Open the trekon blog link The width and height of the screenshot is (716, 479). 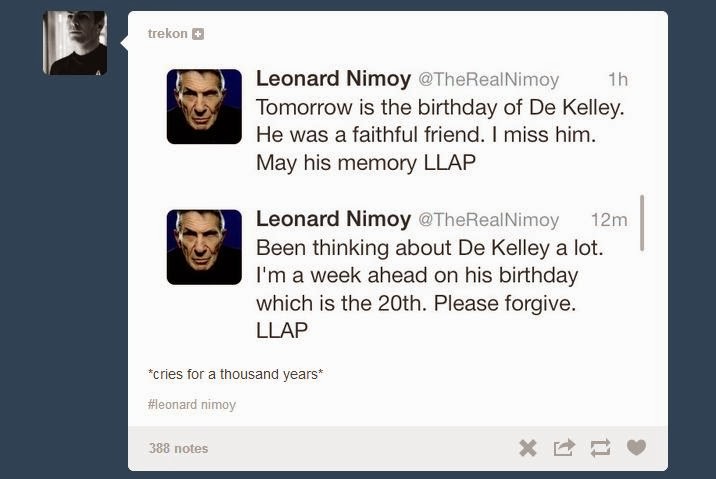point(167,34)
